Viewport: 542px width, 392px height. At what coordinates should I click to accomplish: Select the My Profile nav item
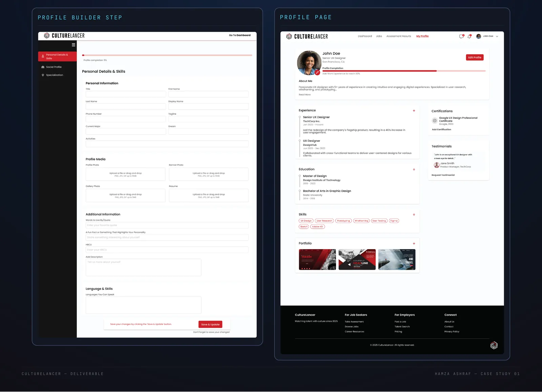(x=422, y=36)
